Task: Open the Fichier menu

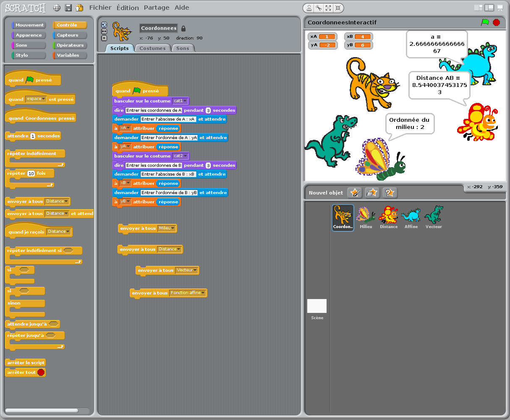Action: [x=101, y=8]
